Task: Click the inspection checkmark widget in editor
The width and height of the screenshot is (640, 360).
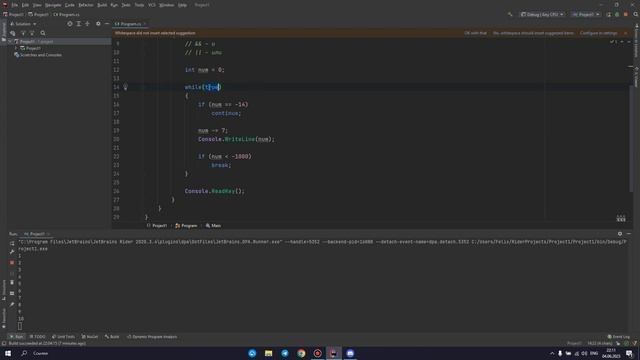Action: point(613,42)
